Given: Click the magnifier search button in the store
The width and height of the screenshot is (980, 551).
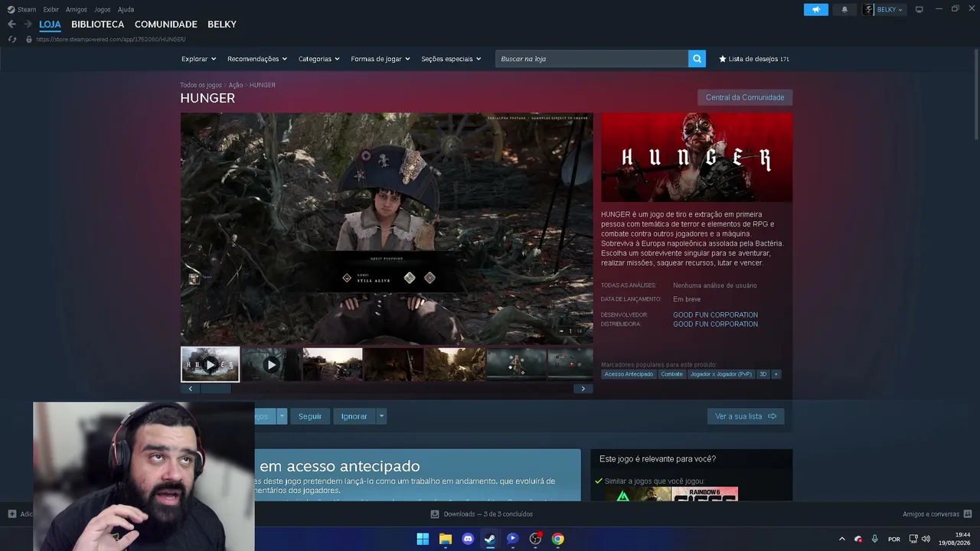Looking at the screenshot, I should (697, 59).
